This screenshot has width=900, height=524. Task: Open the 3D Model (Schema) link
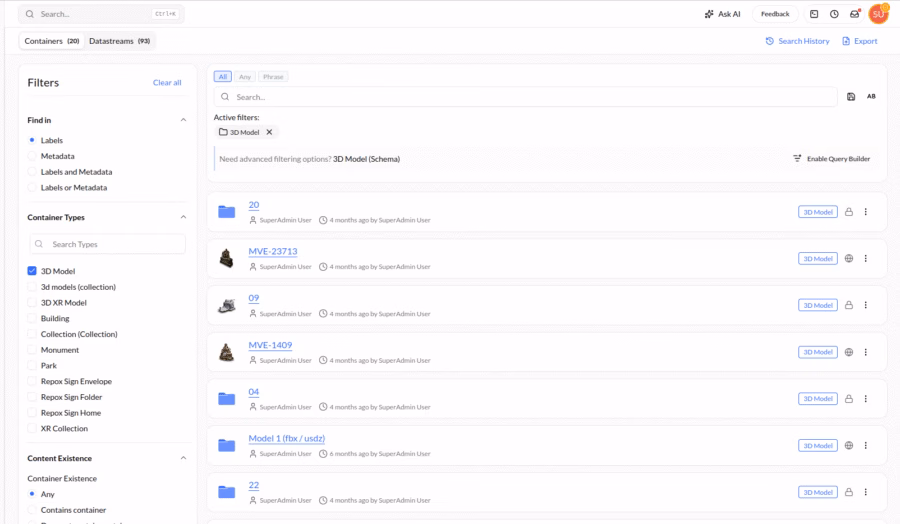point(366,159)
